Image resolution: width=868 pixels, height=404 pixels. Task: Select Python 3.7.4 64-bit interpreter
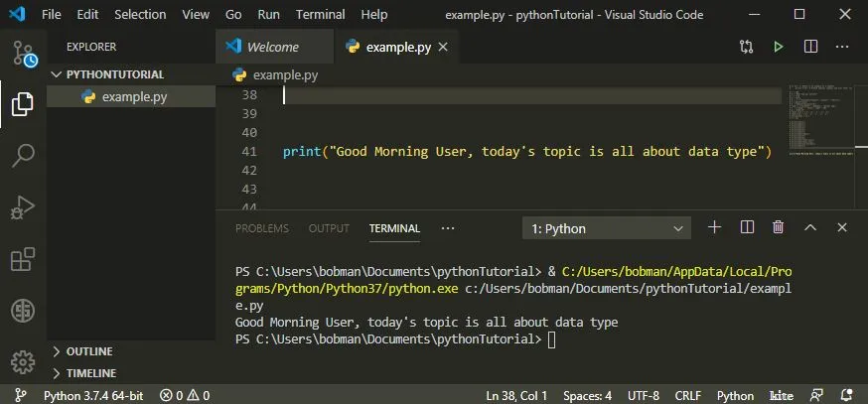coord(93,396)
